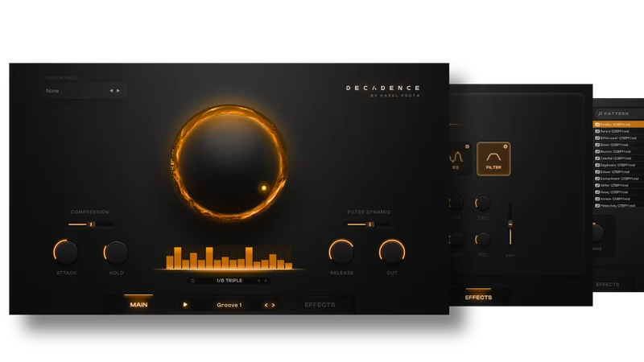Click the ENV vertical slider in effects window
Screen dimensions: 644x362
pos(510,224)
